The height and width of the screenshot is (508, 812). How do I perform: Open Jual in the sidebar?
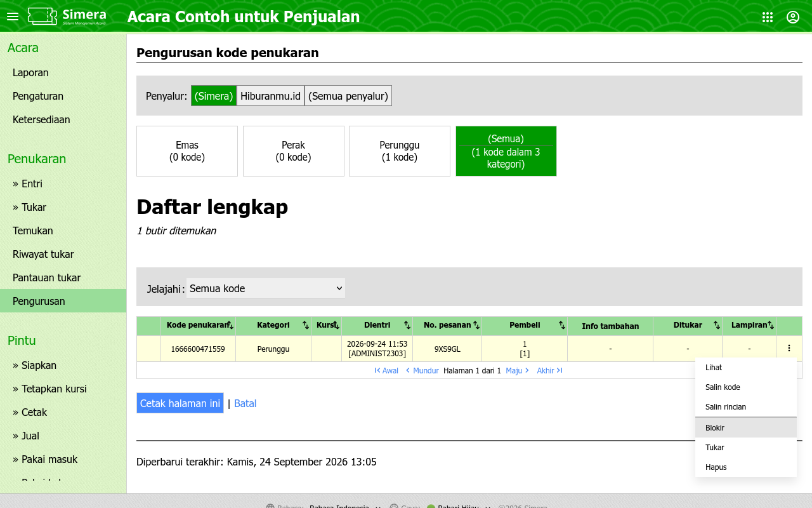[x=63, y=436]
